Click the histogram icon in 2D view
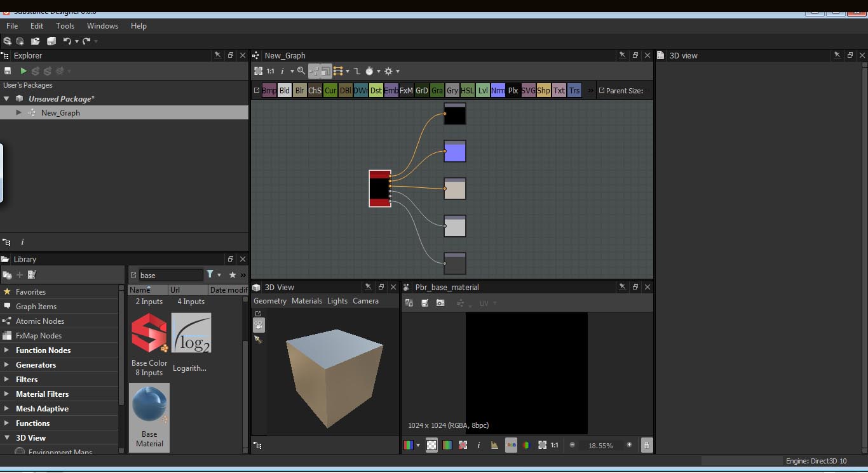 (x=494, y=446)
